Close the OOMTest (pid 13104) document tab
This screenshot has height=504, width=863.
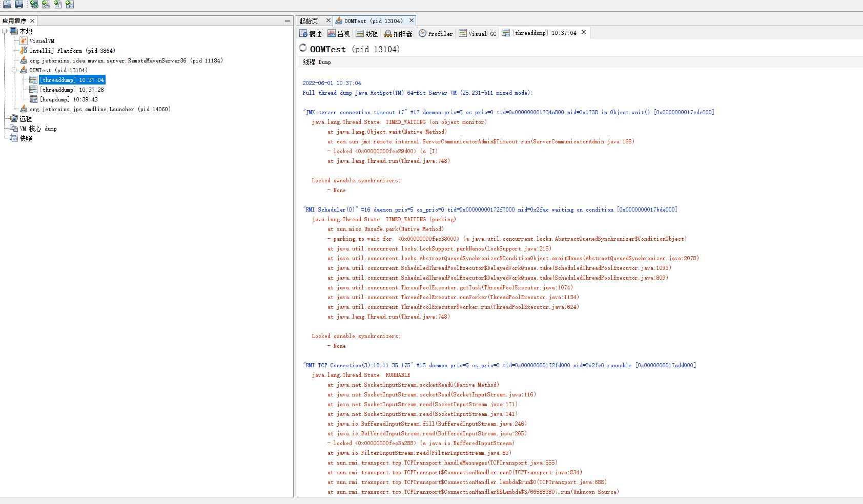click(x=411, y=20)
